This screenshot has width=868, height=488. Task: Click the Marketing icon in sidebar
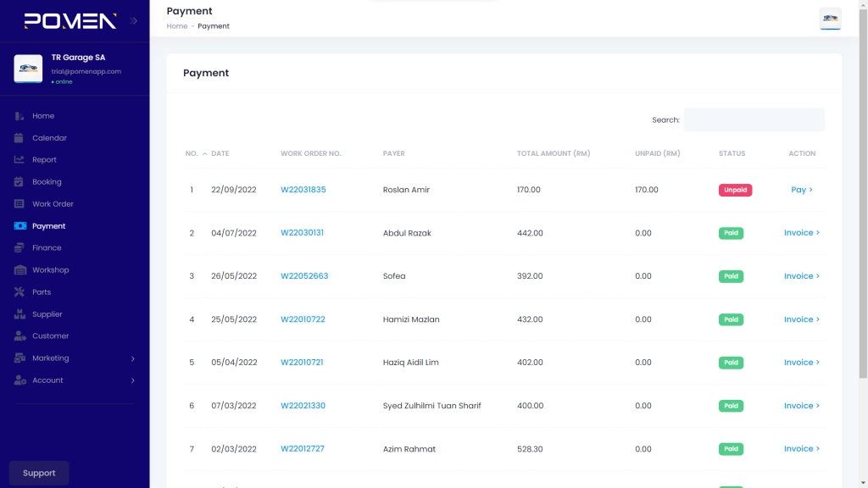[20, 358]
